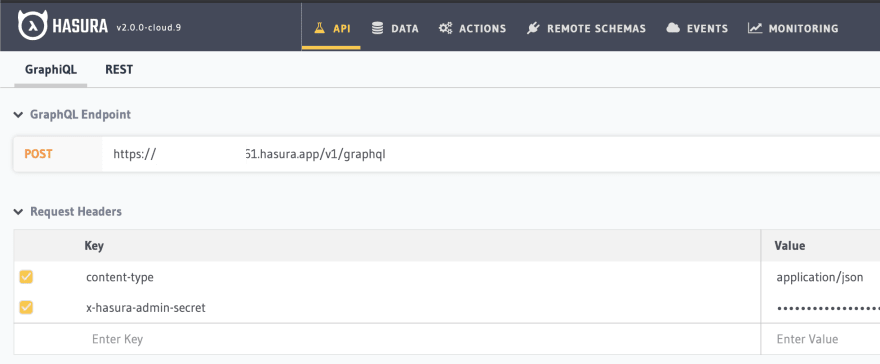Open the DATA tab label
The image size is (880, 364).
tap(405, 29)
